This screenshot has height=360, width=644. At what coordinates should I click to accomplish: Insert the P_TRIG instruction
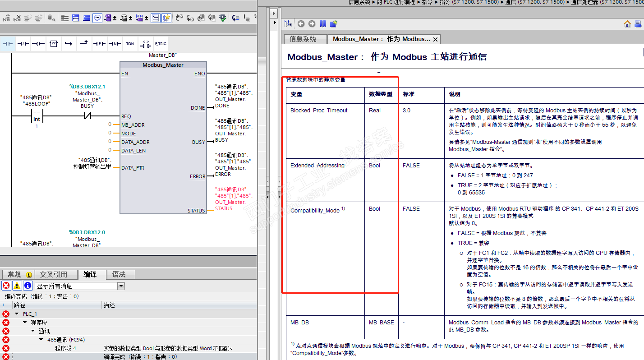coord(161,44)
